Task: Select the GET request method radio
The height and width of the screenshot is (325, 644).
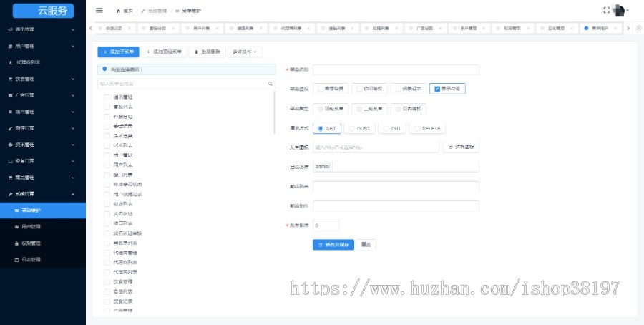Action: [x=321, y=129]
